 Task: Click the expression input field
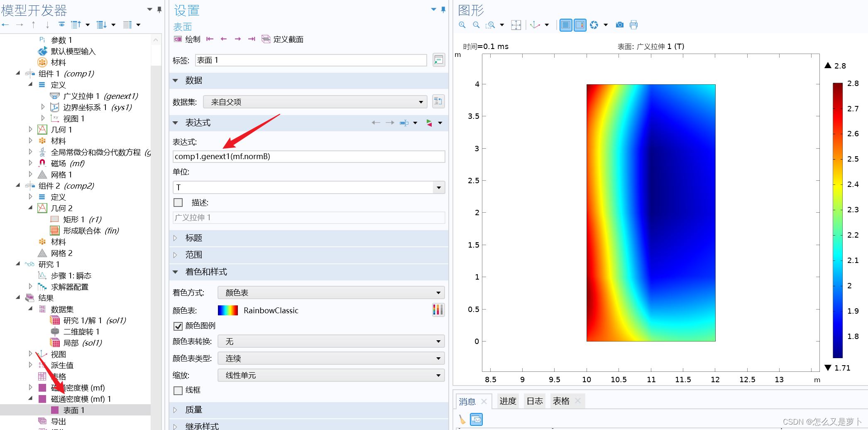coord(309,157)
